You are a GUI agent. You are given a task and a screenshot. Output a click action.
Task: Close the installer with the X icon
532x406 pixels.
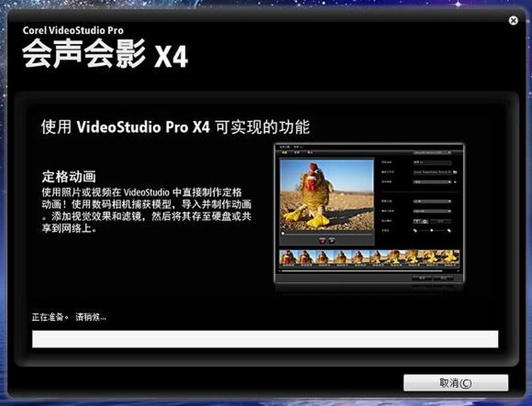click(513, 21)
